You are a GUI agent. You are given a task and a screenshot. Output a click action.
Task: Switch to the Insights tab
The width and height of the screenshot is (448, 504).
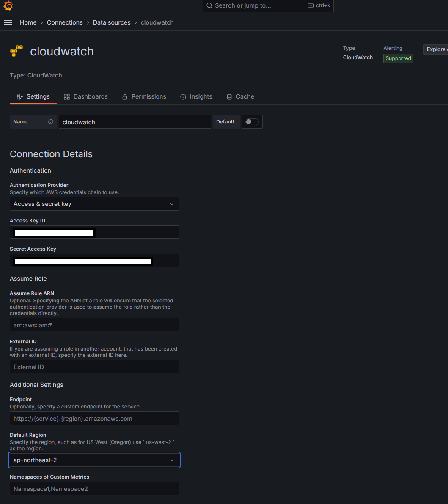pyautogui.click(x=196, y=97)
